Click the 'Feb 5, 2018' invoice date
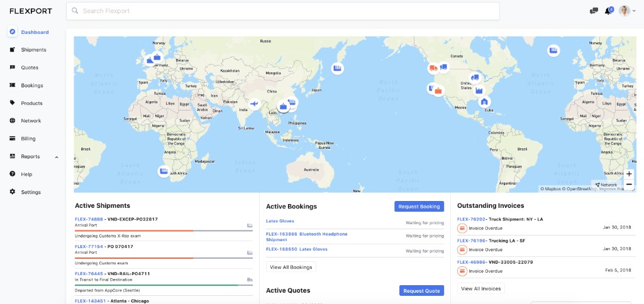 [618, 270]
